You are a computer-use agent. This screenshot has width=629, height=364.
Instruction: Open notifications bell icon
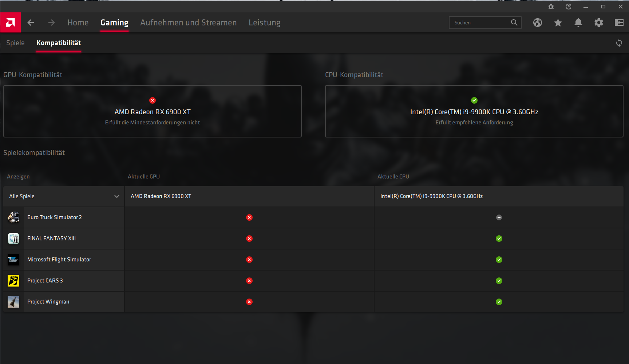578,23
